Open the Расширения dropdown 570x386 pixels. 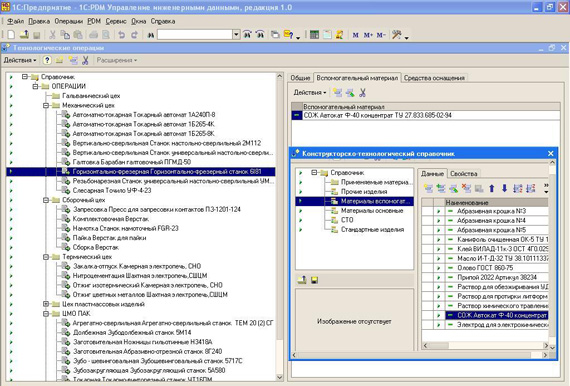pos(116,60)
